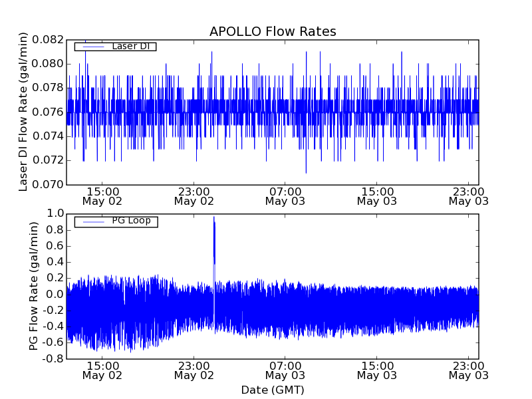Viewport: 532px width, 399px height.
Task: Click the blue line sample in Laser DI legend
Action: [92, 47]
